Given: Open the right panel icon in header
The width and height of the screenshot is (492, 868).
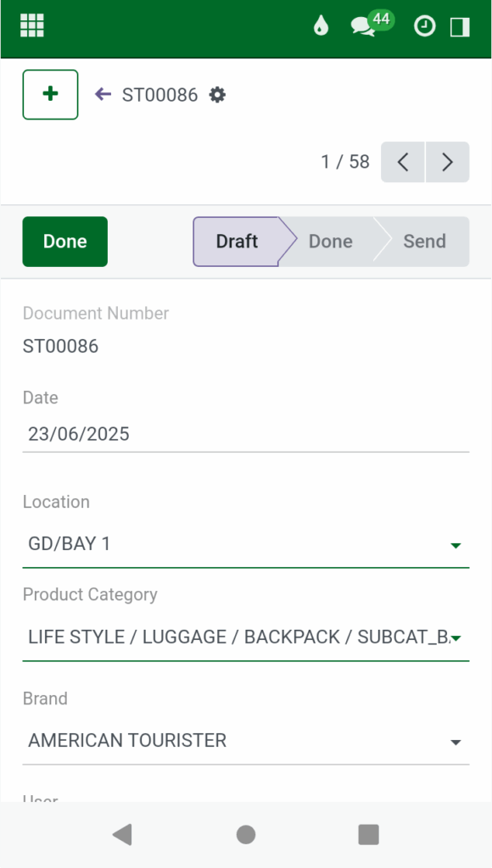Looking at the screenshot, I should point(461,26).
